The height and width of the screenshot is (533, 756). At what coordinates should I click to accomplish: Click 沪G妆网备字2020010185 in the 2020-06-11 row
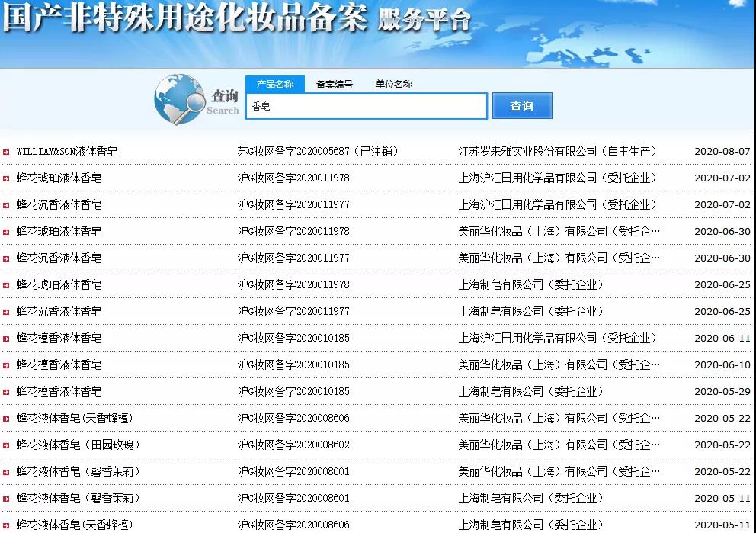pyautogui.click(x=293, y=338)
